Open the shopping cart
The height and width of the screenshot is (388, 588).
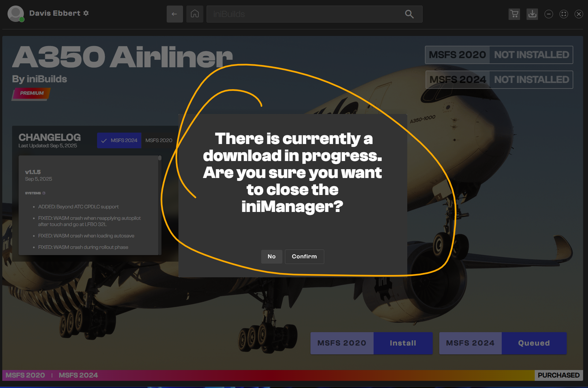coord(514,14)
